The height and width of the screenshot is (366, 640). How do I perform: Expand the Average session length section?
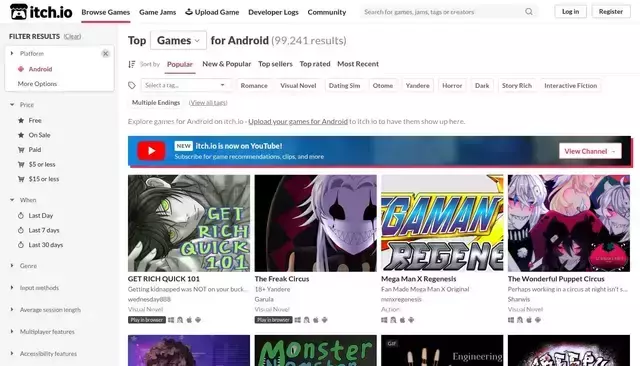(x=12, y=310)
